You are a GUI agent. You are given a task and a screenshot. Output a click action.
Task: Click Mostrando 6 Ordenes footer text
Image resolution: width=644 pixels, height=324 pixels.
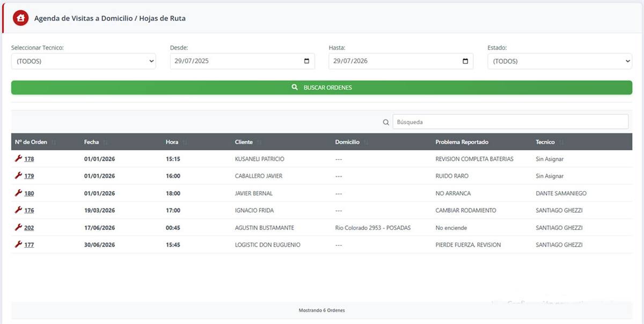321,311
